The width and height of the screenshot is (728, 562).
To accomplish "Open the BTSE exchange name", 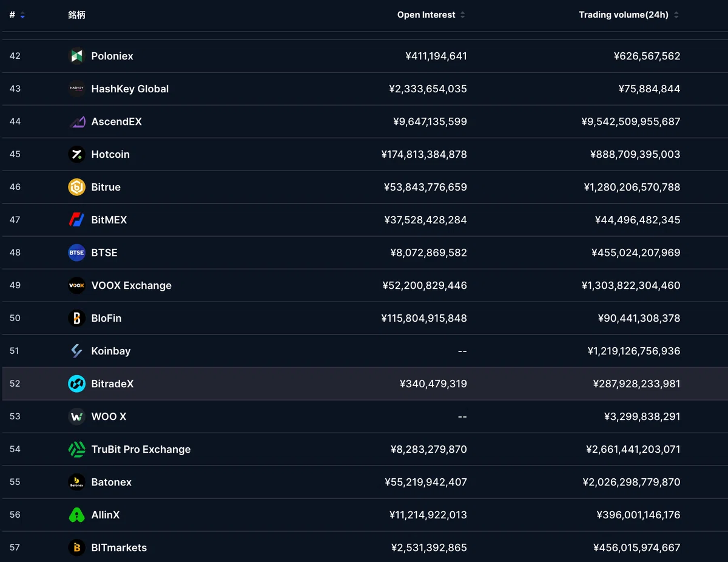I will point(104,252).
